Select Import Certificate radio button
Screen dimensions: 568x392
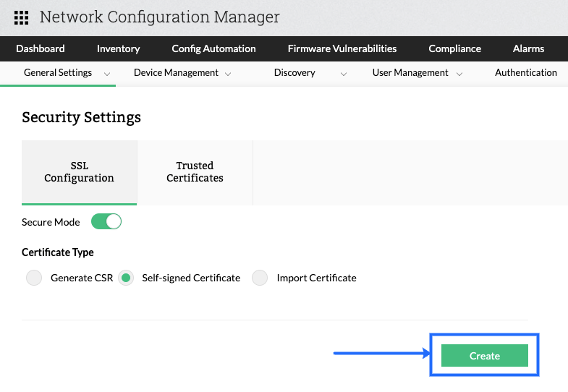pos(260,278)
